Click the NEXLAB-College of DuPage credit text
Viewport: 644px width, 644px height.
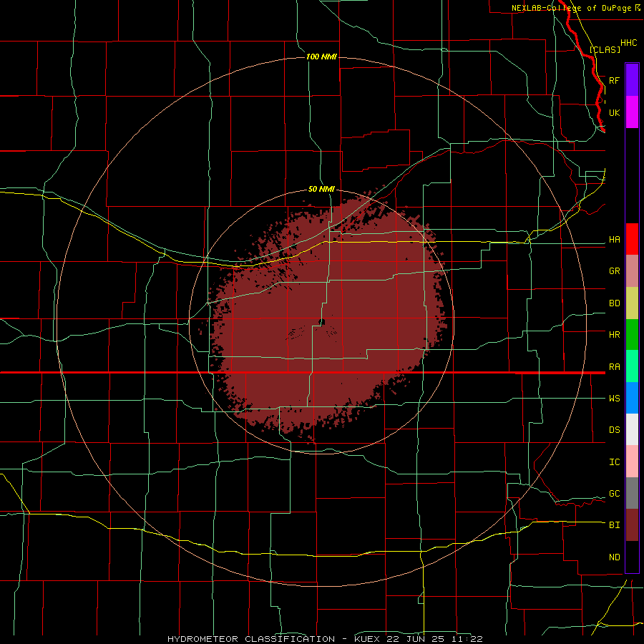[x=571, y=8]
